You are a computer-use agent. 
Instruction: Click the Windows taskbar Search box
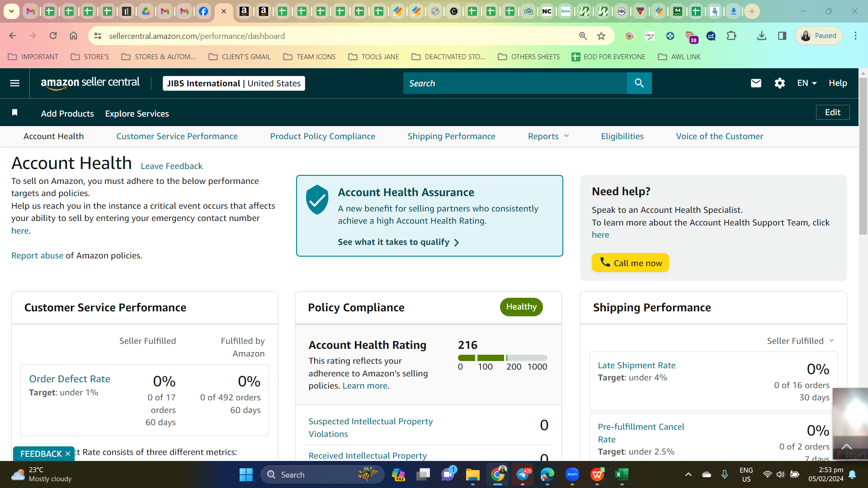coord(322,474)
